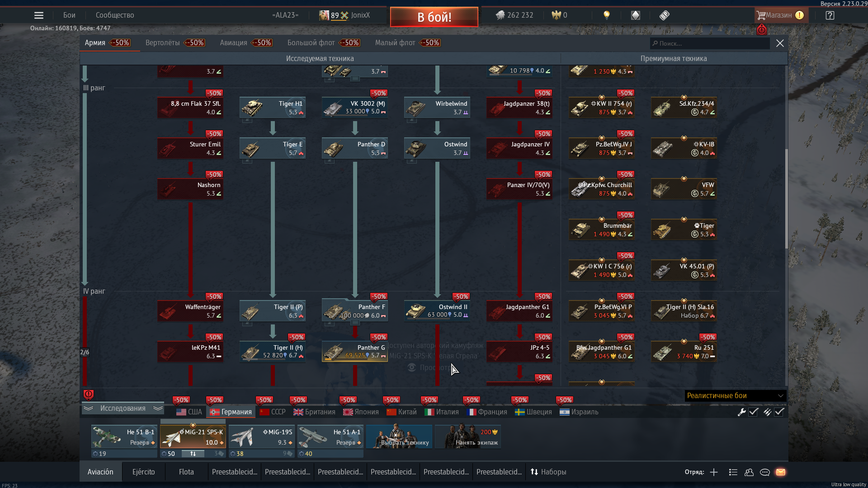868x488 pixels.
Task: Open the ticket items inventory icon
Action: (x=664, y=15)
